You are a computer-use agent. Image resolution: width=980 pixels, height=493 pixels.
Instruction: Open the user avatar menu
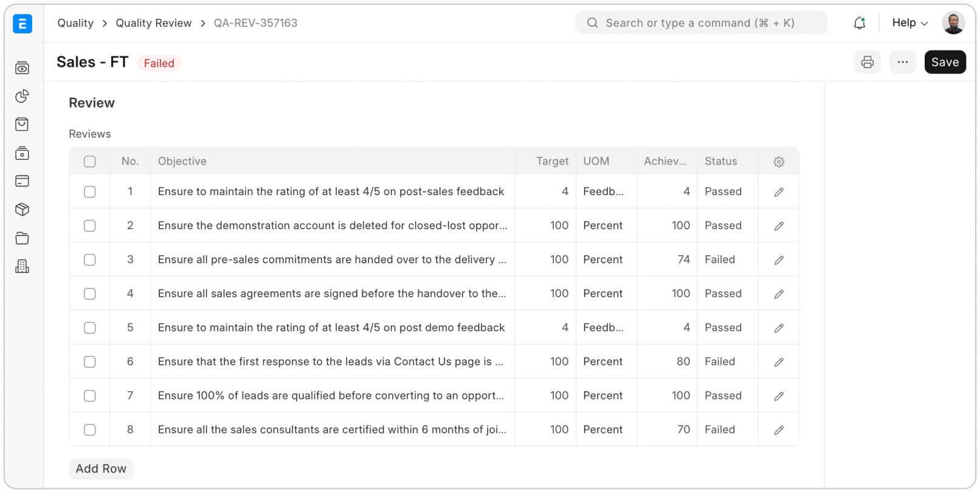953,23
